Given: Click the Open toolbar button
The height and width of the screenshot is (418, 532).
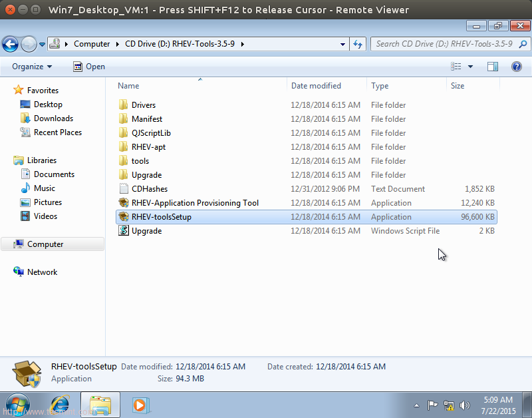Looking at the screenshot, I should tap(88, 67).
